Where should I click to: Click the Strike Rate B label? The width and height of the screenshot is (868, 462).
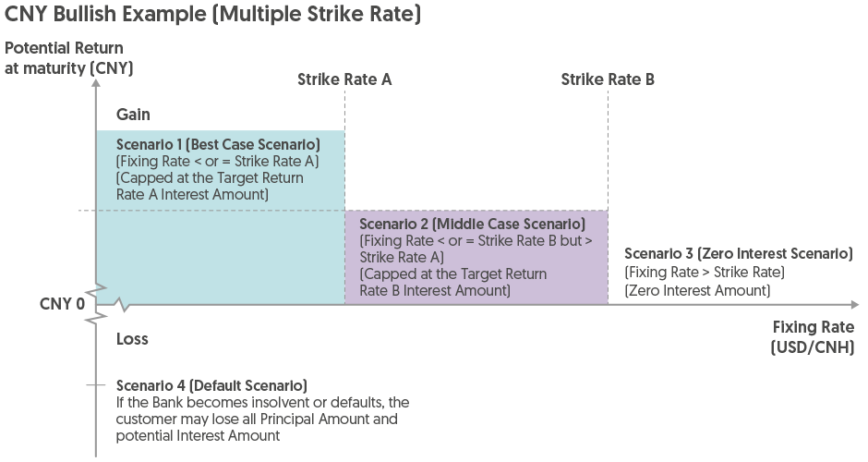point(608,79)
